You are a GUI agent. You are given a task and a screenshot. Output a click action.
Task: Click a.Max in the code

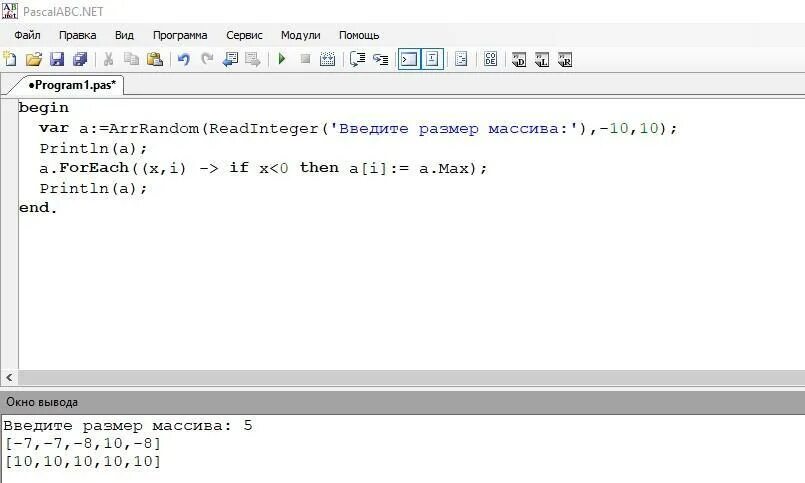coord(444,168)
